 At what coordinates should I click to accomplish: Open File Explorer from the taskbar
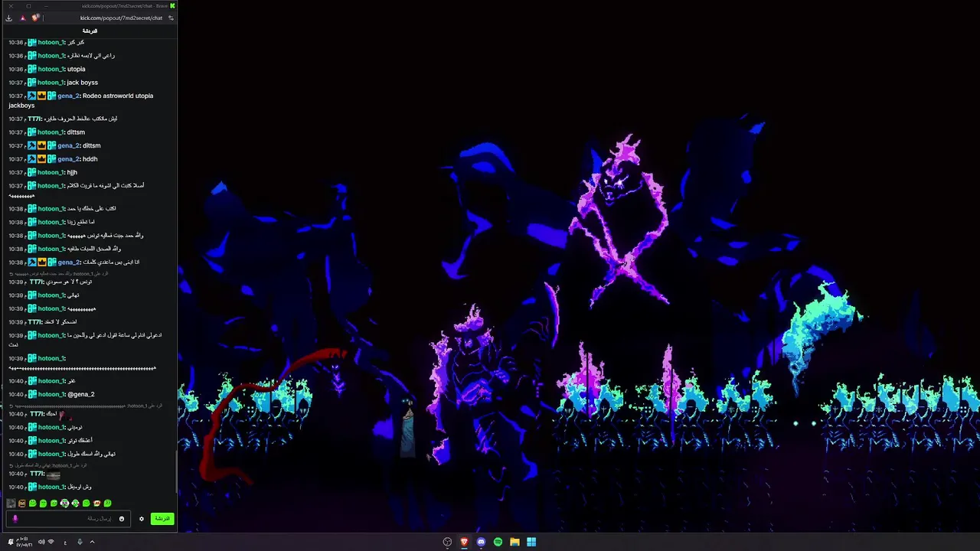pos(514,542)
